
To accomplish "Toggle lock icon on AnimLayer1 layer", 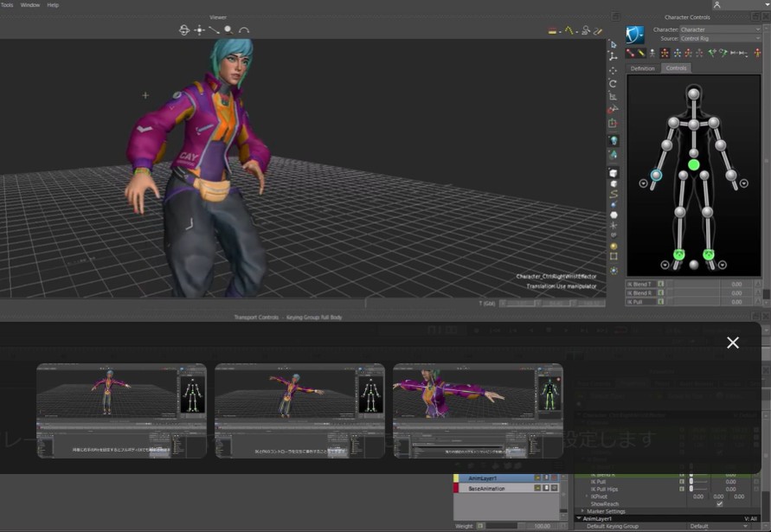I will (537, 478).
